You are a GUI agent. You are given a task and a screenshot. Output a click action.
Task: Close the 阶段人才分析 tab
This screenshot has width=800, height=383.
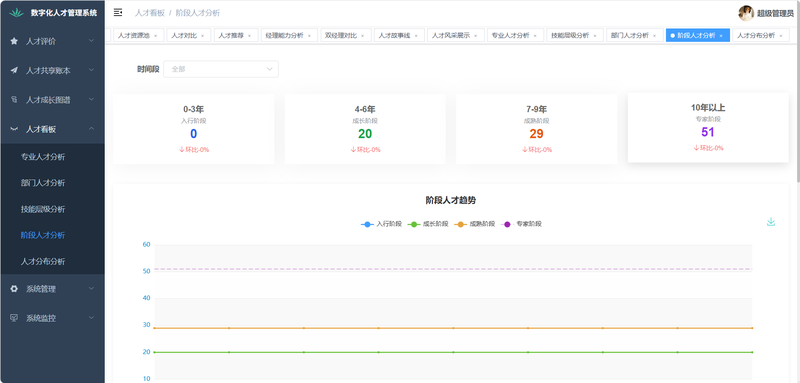[721, 36]
